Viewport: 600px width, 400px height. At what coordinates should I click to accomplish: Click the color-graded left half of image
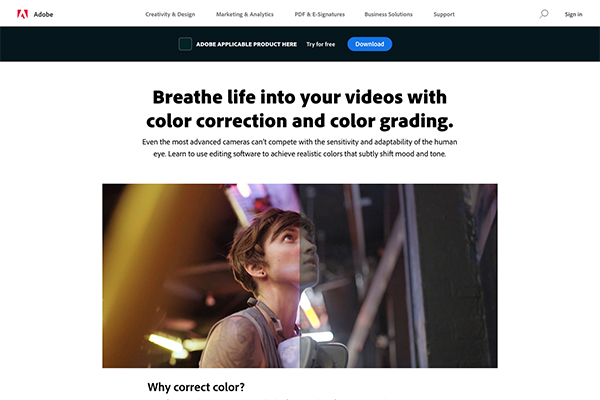pos(201,276)
